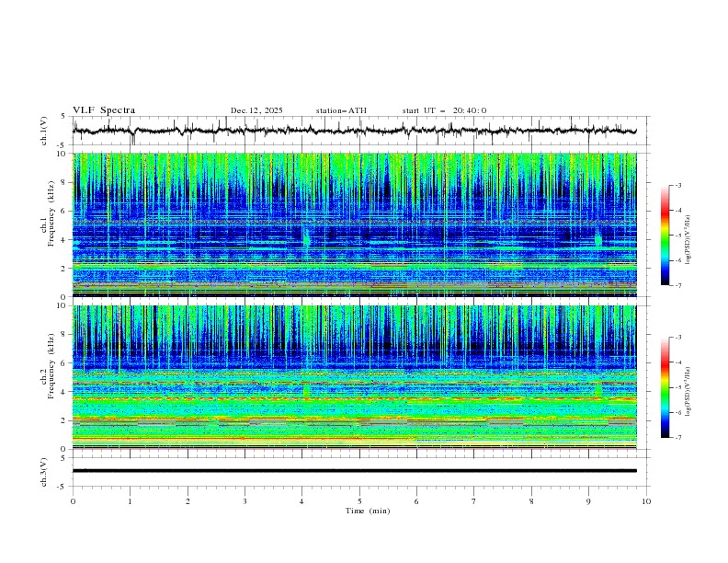Click the "6" tick on the time axis
This screenshot has height=563, width=728.
[416, 501]
